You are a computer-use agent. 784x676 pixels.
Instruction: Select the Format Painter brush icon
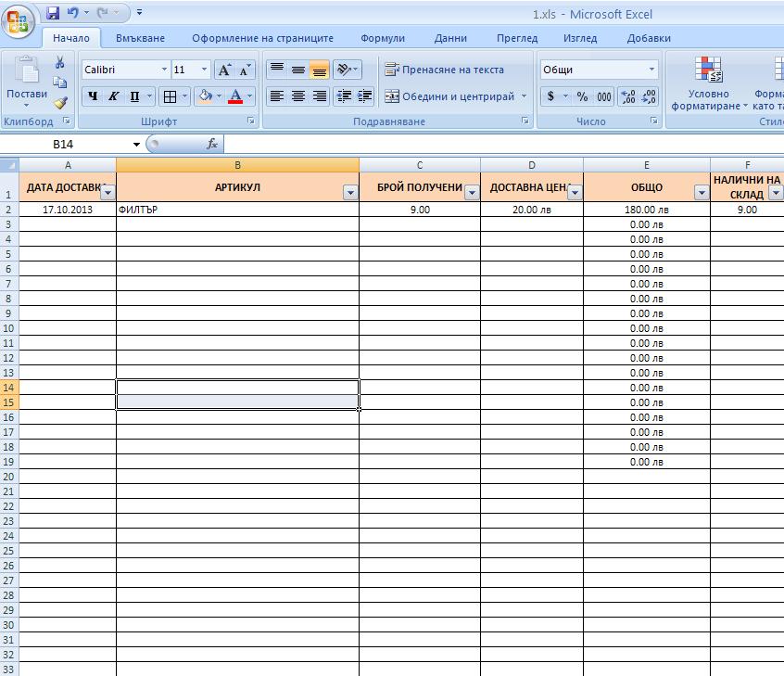click(60, 103)
